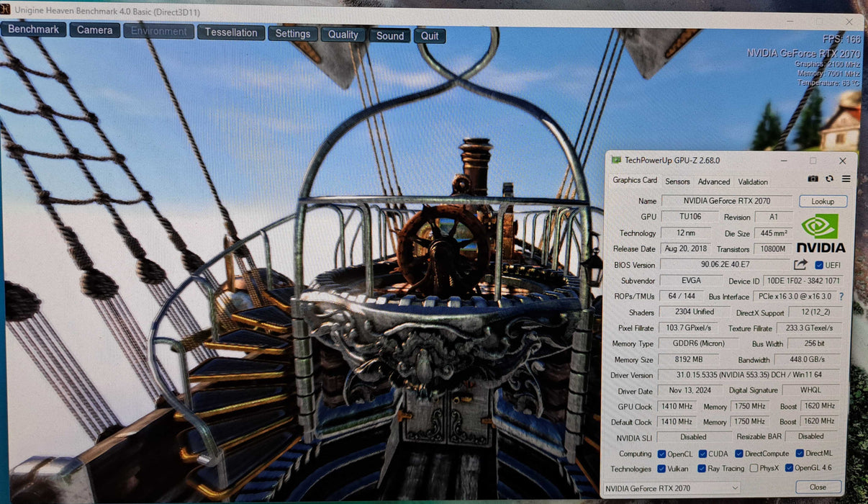Click the GPU-Z refresh icon

[x=829, y=179]
